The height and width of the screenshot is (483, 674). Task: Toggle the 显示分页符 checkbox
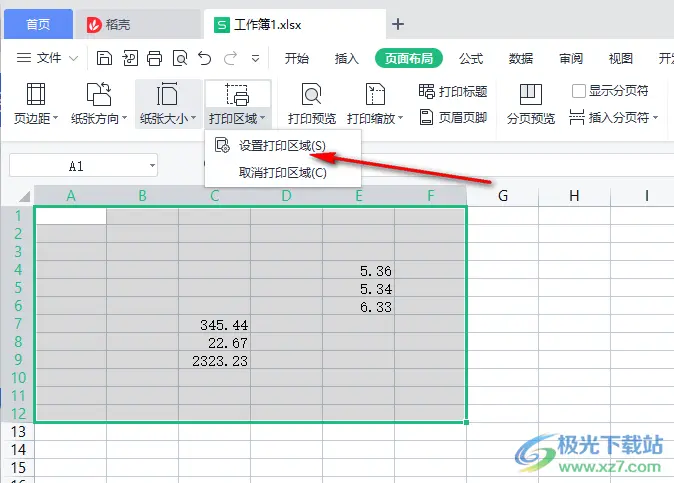click(579, 91)
